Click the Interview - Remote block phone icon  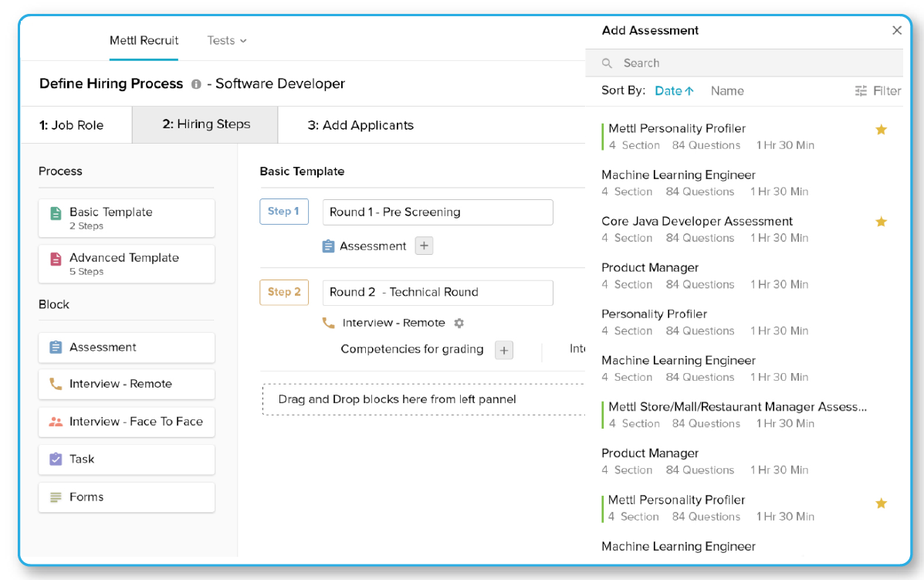56,384
